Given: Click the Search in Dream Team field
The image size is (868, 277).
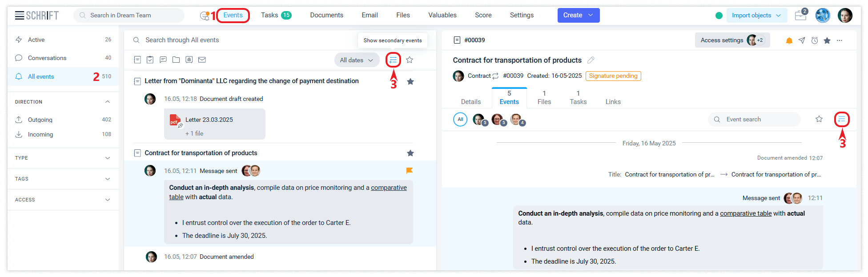Looking at the screenshot, I should point(129,15).
